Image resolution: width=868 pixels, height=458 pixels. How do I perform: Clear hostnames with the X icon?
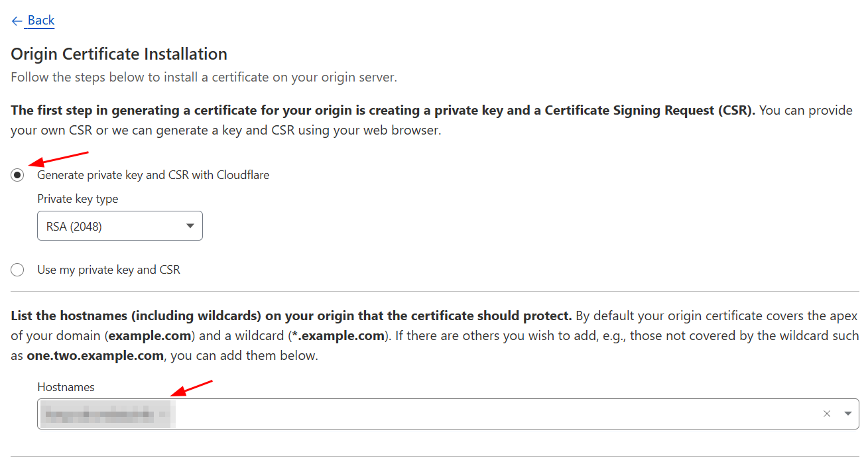827,414
